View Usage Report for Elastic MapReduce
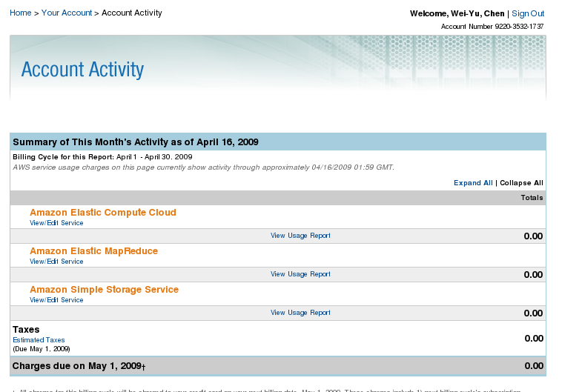 pyautogui.click(x=300, y=274)
